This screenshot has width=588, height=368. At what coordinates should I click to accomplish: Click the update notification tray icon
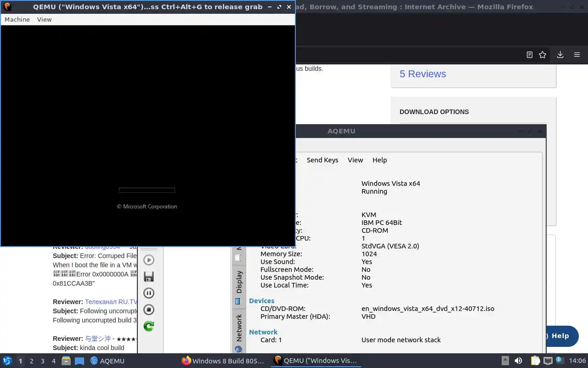click(560, 361)
